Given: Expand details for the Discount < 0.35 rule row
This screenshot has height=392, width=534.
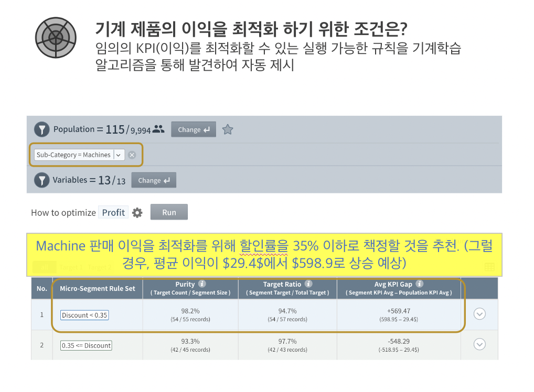Looking at the screenshot, I should [x=479, y=314].
